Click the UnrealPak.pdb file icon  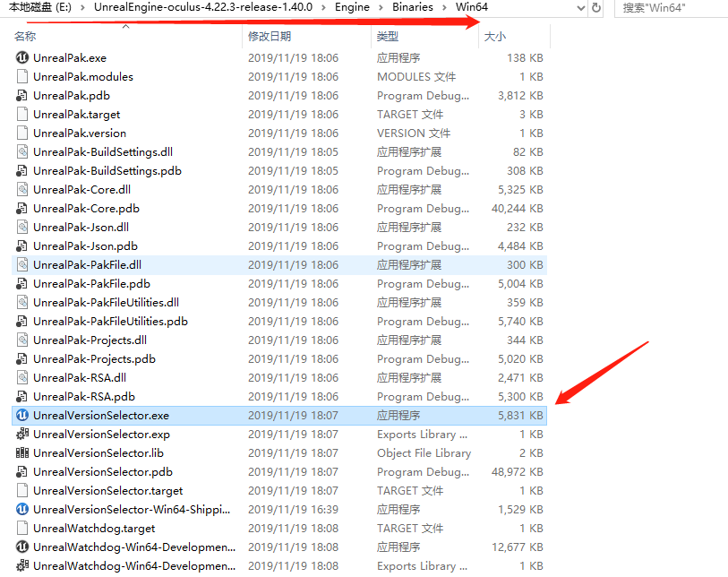(22, 95)
